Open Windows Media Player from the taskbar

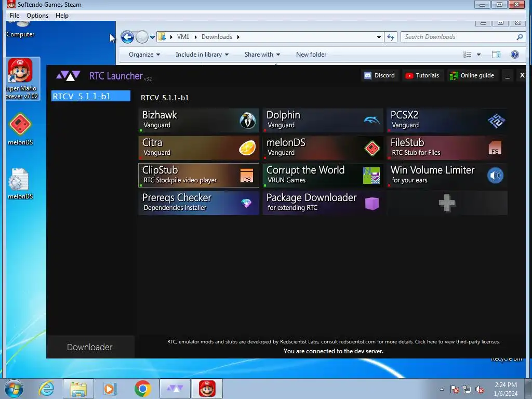tap(110, 389)
